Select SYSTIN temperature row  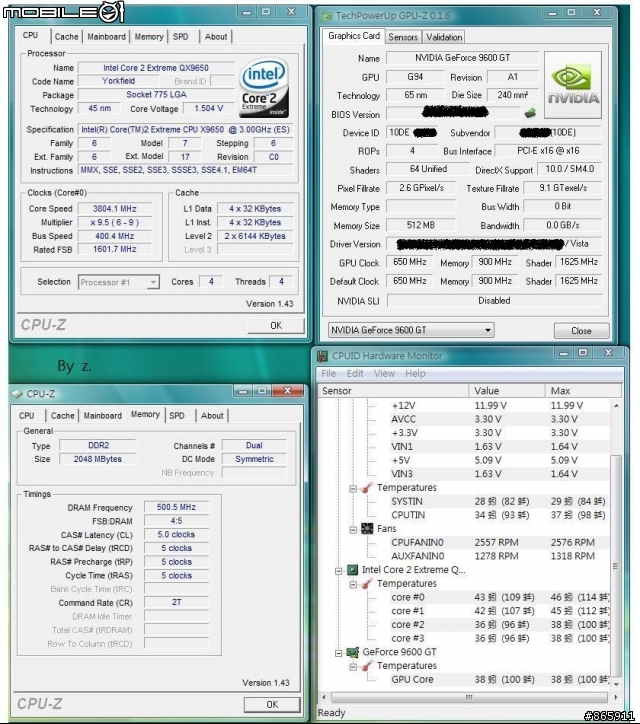499,501
